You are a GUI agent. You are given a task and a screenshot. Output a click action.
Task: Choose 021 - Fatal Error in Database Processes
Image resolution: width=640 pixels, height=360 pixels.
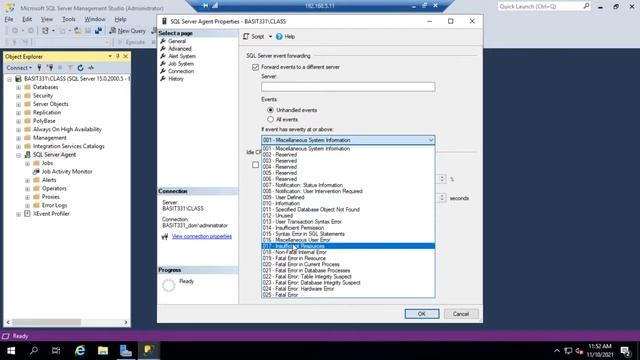[348, 270]
